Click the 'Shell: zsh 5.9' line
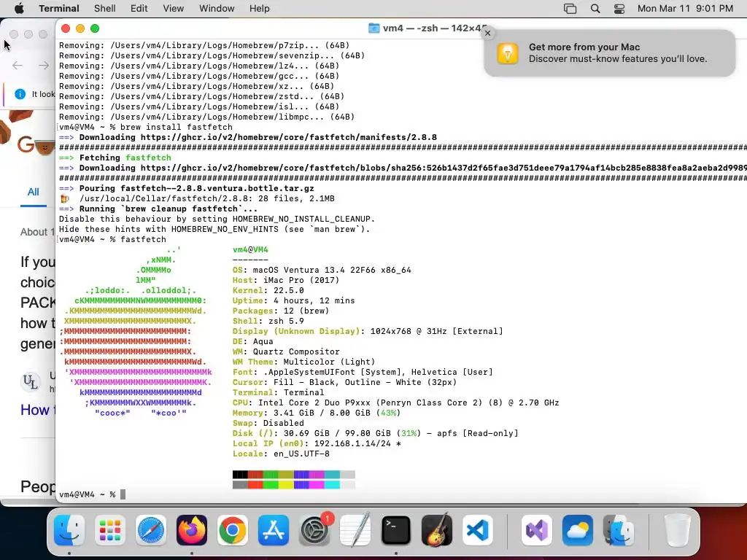The image size is (747, 560). pos(268,321)
